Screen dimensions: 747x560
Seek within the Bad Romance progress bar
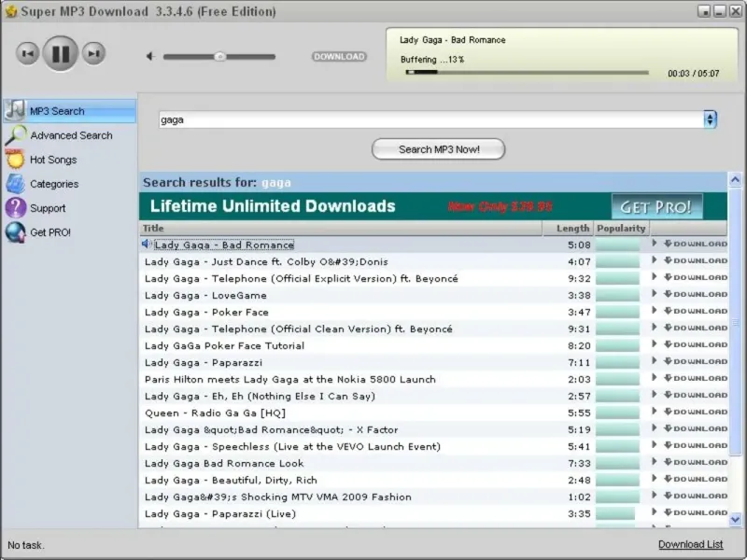click(x=528, y=73)
